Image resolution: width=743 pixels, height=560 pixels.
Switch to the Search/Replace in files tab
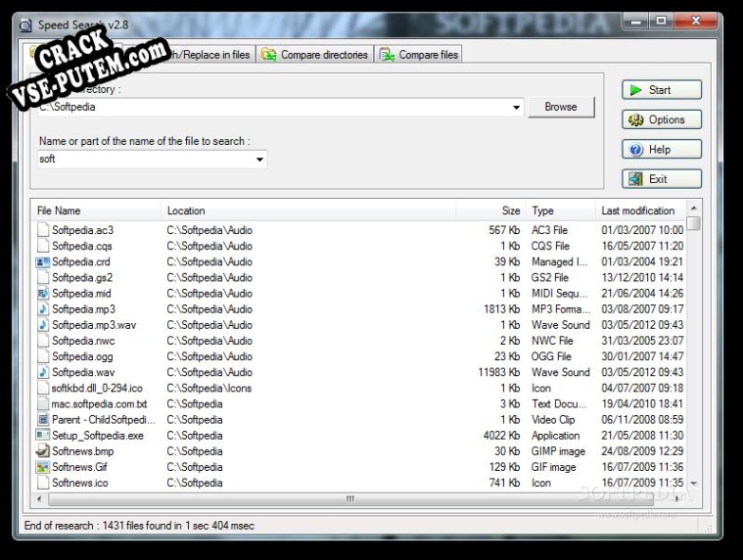coord(208,55)
